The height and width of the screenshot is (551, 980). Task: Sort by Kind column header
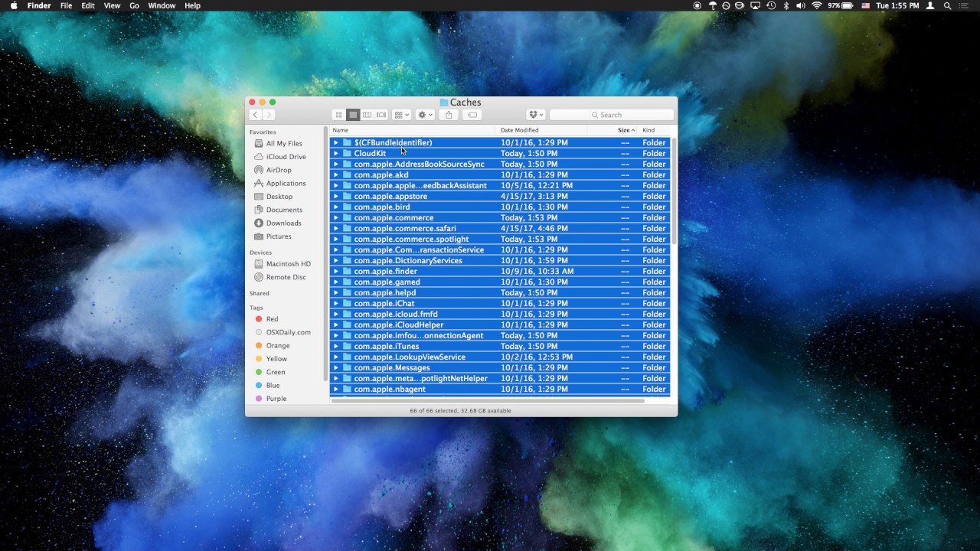pos(655,130)
